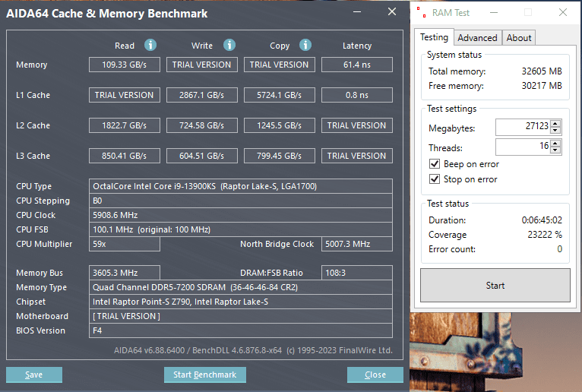Click CPU Multiplier value 59x
This screenshot has height=392, width=582.
coord(125,244)
